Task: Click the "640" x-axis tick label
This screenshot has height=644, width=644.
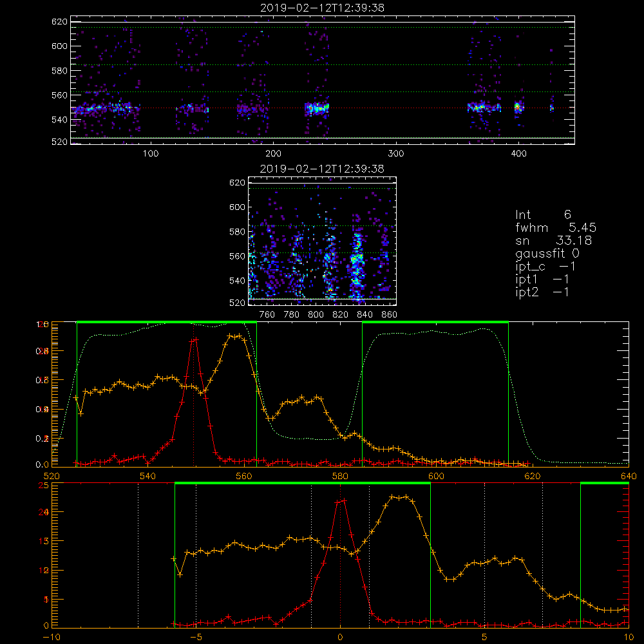Action: [629, 476]
